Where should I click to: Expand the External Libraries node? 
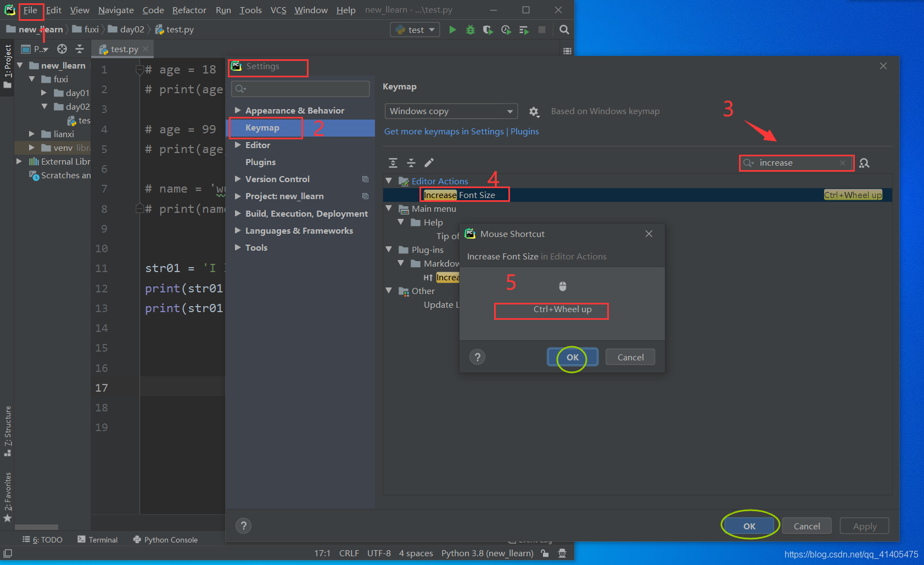coord(19,161)
